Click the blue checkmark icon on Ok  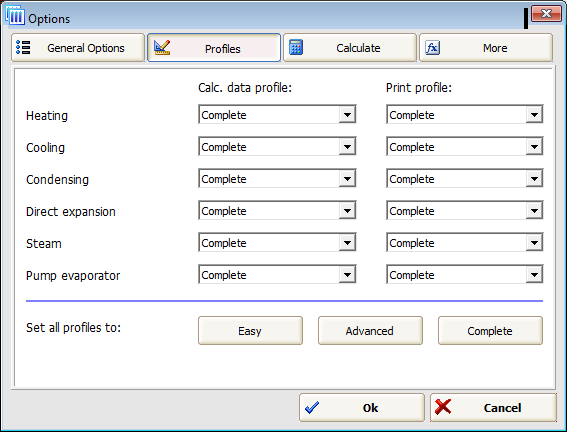312,407
